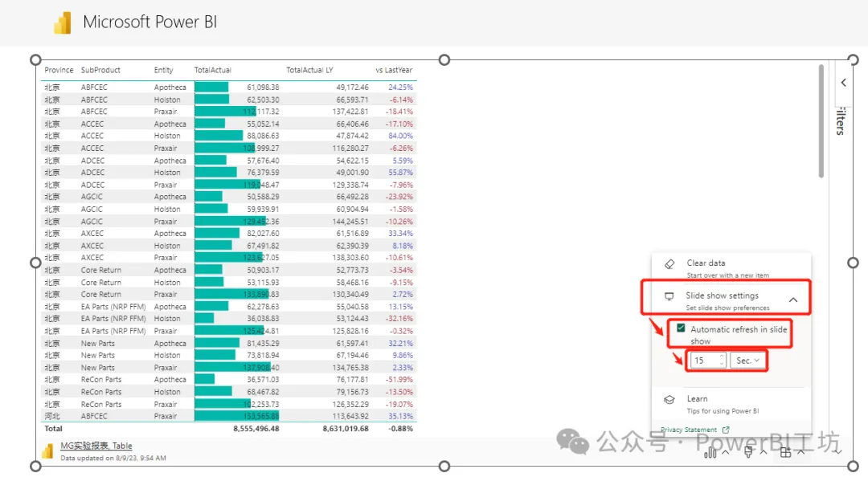
Task: Toggle Automatic refresh in slide show checkbox
Action: click(681, 328)
